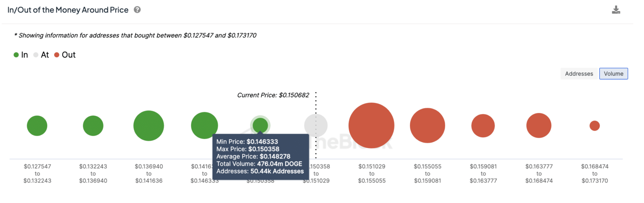Open the In/Out of the Money Around Price header
The height and width of the screenshot is (203, 644).
coord(68,10)
